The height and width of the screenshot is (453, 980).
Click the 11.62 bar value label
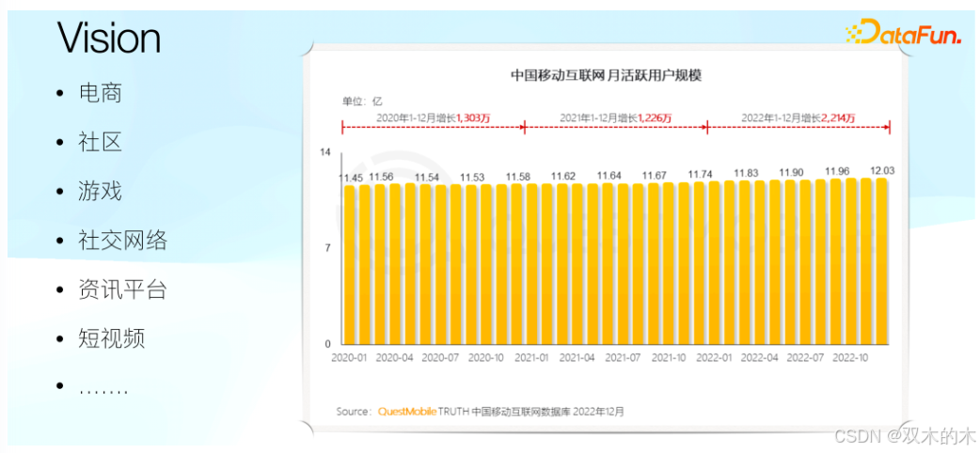point(563,177)
